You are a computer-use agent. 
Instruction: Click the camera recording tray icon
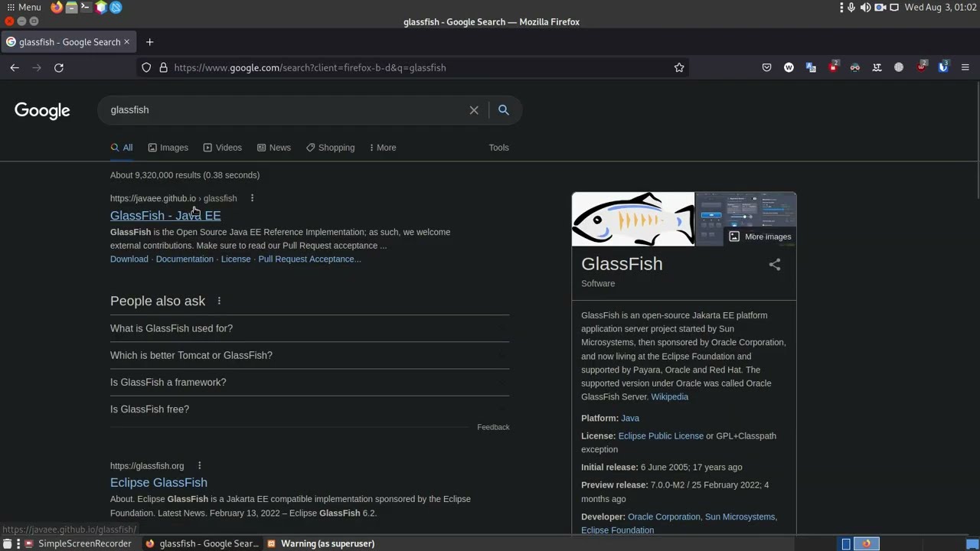click(880, 7)
